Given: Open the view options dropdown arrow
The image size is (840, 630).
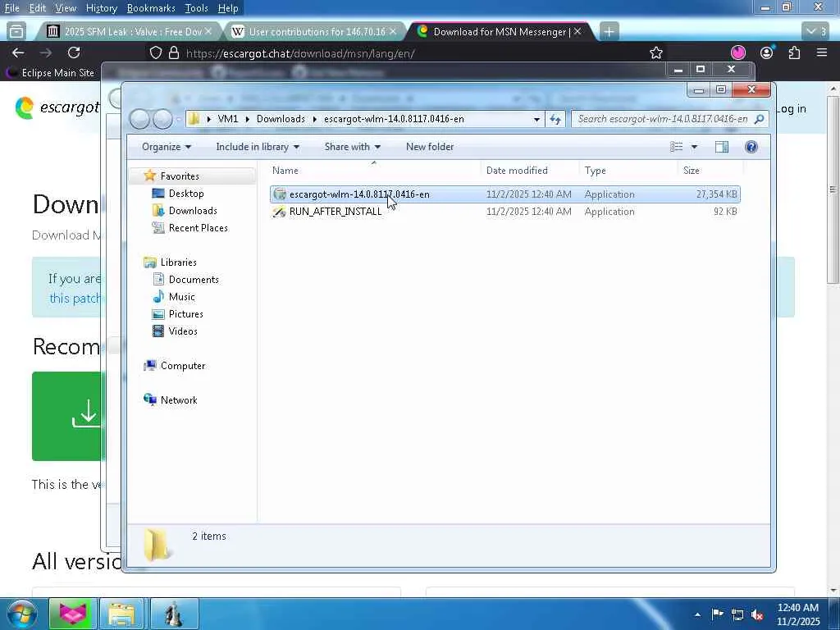Looking at the screenshot, I should point(694,147).
